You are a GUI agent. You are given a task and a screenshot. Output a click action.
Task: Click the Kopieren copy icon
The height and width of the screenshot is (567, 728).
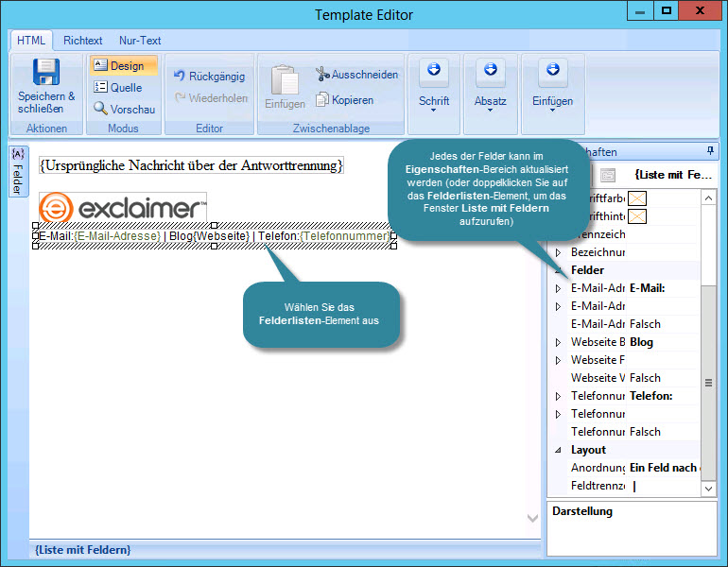tap(322, 99)
